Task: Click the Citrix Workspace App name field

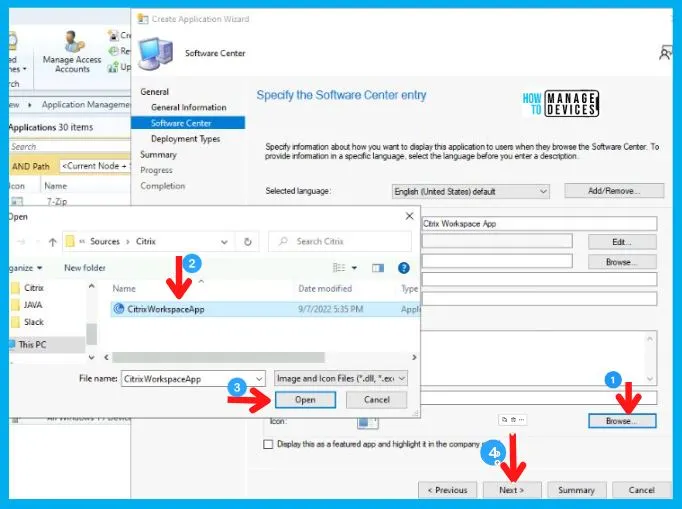Action: 539,224
